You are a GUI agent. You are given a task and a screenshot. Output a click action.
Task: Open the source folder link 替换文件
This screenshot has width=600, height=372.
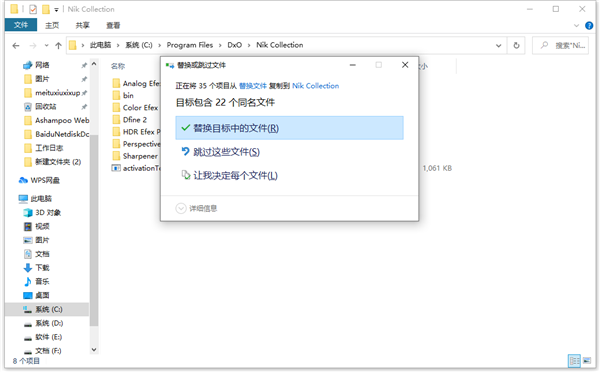253,86
